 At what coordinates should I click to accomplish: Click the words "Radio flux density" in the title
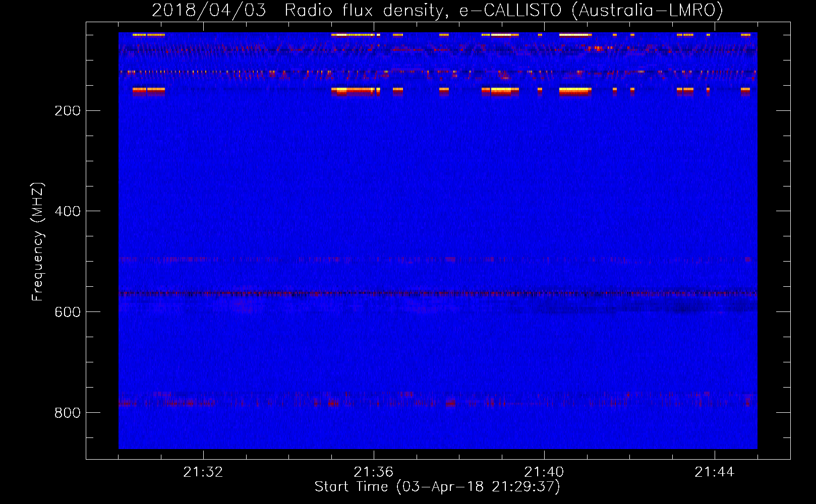point(366,11)
